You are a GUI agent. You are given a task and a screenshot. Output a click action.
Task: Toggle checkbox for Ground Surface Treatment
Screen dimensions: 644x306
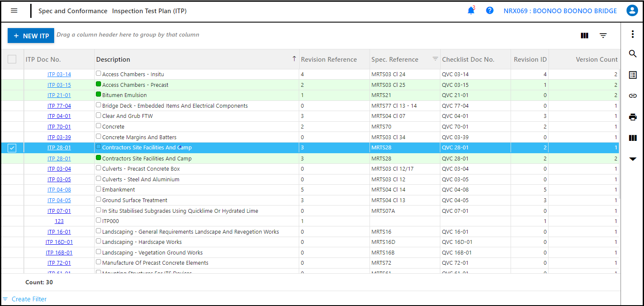coord(98,199)
